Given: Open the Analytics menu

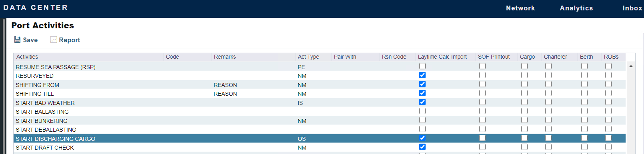Looking at the screenshot, I should (x=576, y=8).
